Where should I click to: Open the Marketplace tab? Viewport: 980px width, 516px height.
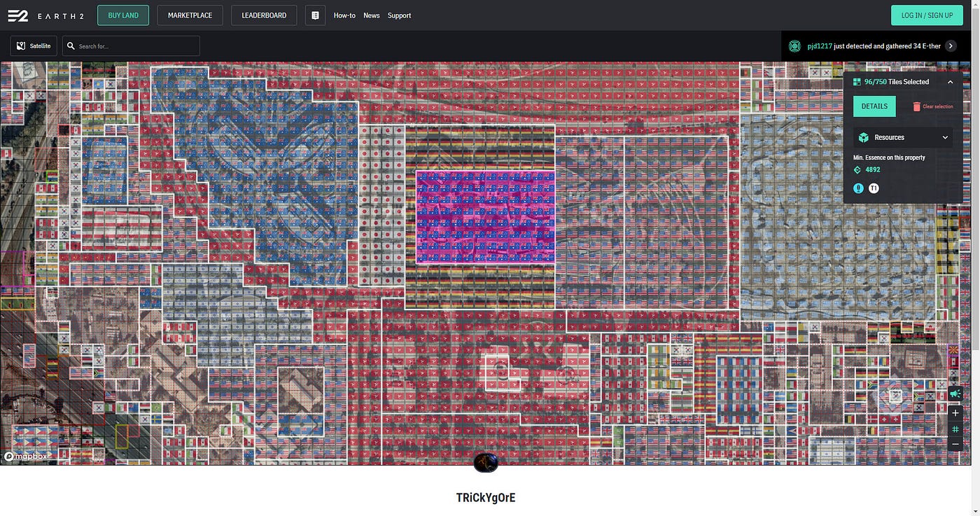[x=190, y=15]
